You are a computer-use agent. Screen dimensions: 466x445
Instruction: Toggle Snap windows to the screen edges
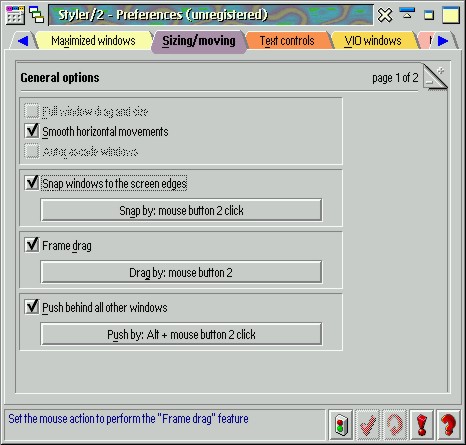tap(32, 183)
